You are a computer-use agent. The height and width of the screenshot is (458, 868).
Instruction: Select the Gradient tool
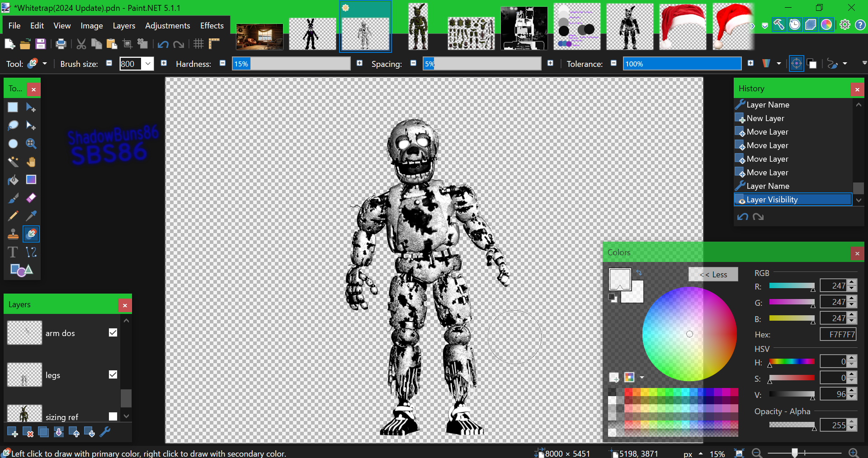point(31,180)
